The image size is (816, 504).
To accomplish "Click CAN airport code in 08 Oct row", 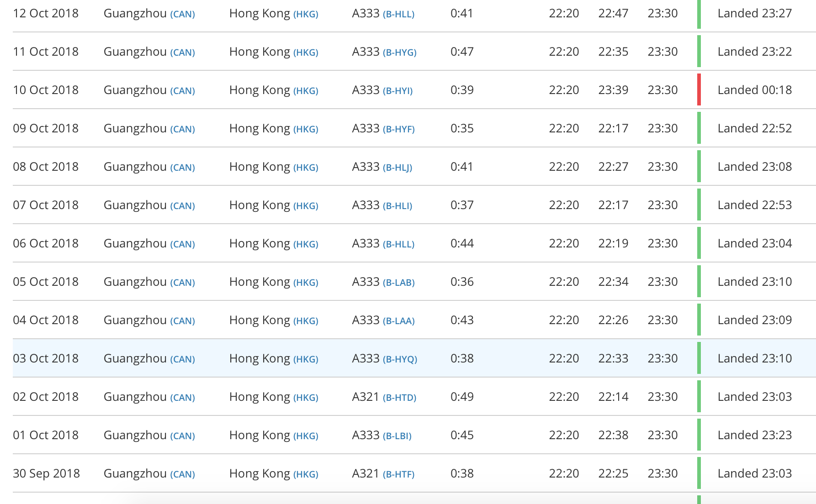I will tap(182, 168).
